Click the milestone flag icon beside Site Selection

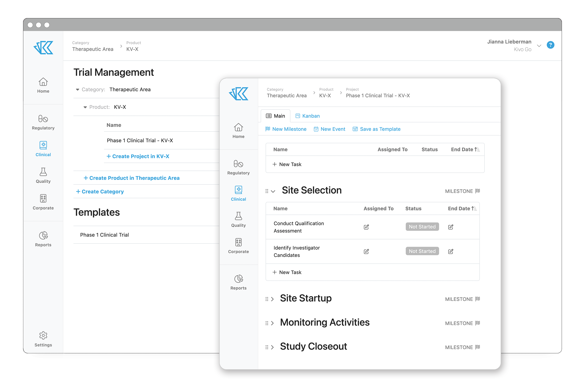[x=478, y=191]
